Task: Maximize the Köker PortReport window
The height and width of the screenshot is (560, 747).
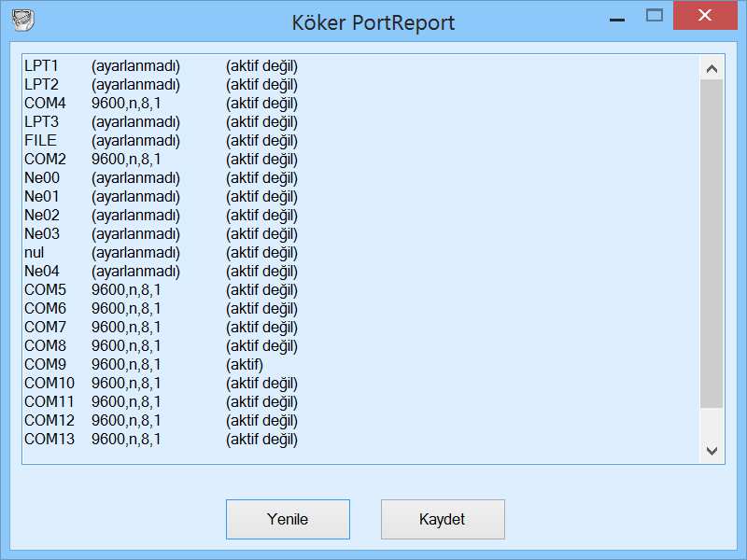Action: (x=655, y=16)
